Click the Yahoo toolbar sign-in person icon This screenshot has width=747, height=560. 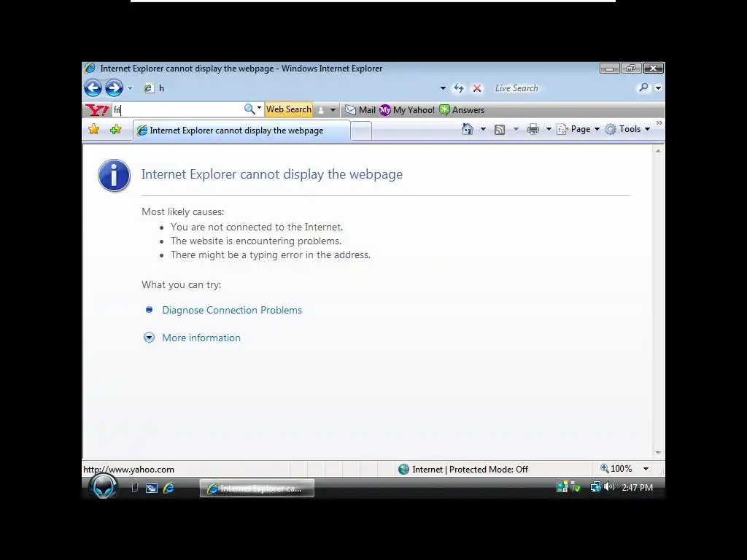click(321, 110)
